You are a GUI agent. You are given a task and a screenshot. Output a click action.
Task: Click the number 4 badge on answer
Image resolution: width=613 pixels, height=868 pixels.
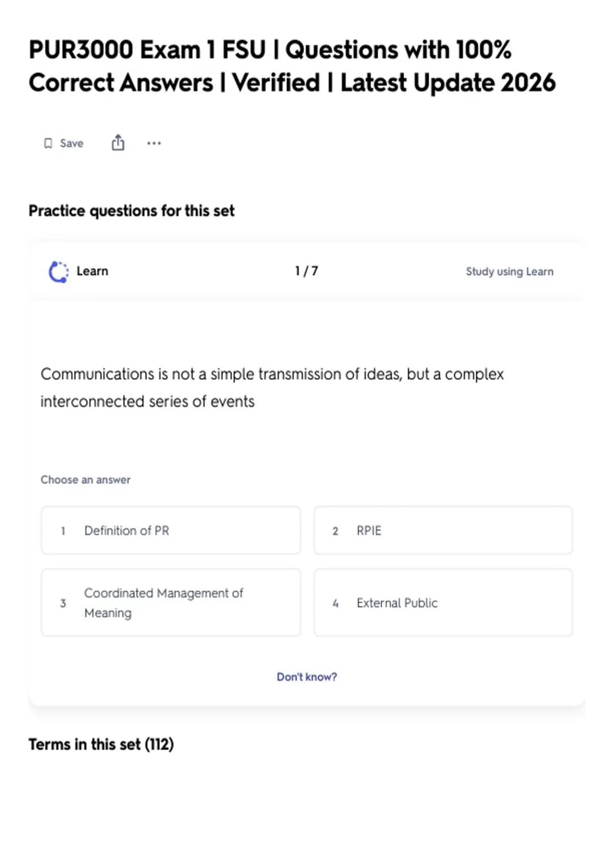(x=336, y=604)
